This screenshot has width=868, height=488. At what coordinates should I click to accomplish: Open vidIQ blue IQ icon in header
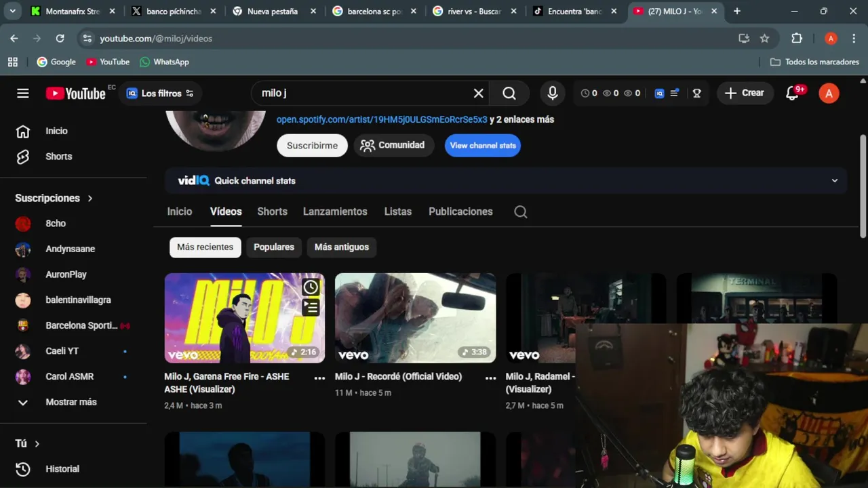[x=659, y=94]
